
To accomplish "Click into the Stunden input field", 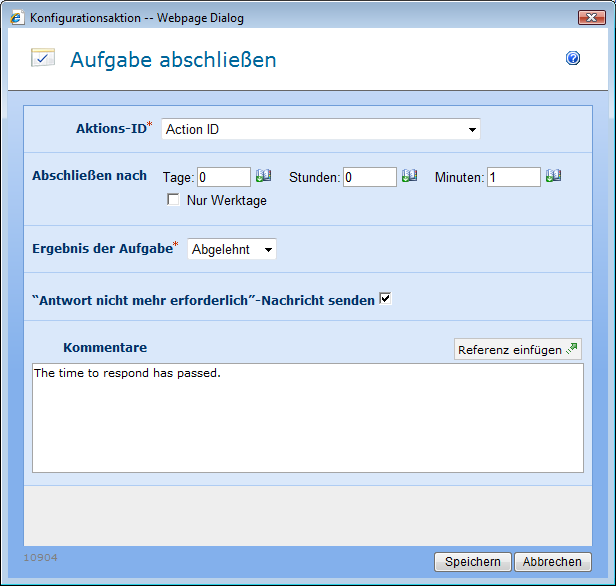I will coord(370,177).
